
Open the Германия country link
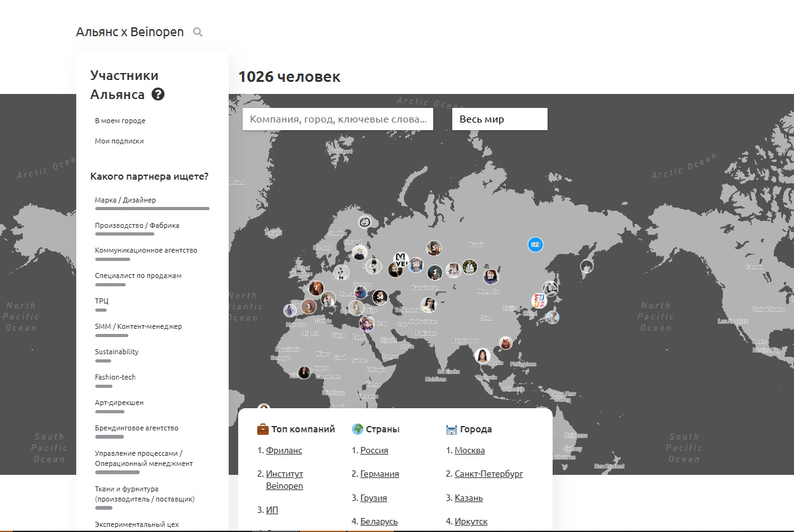[x=379, y=474]
